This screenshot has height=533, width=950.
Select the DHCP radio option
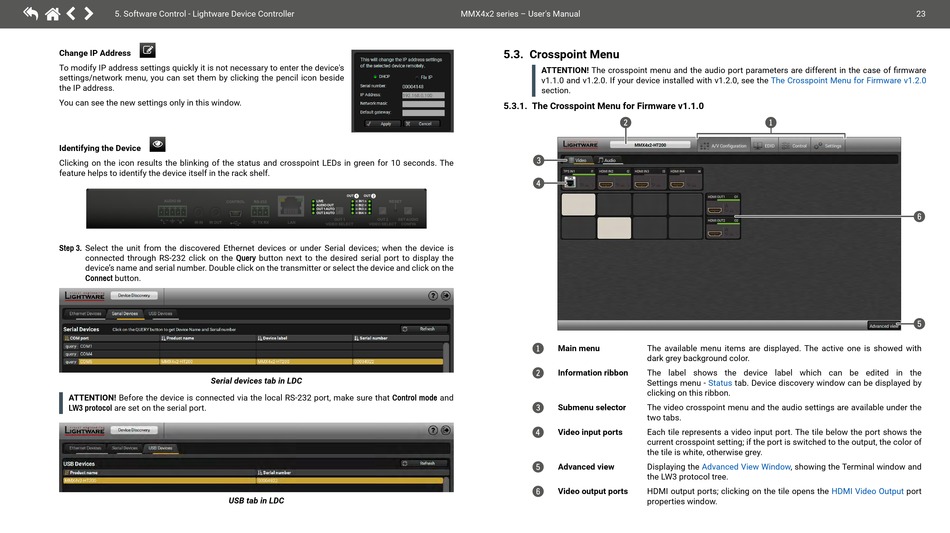tap(382, 77)
